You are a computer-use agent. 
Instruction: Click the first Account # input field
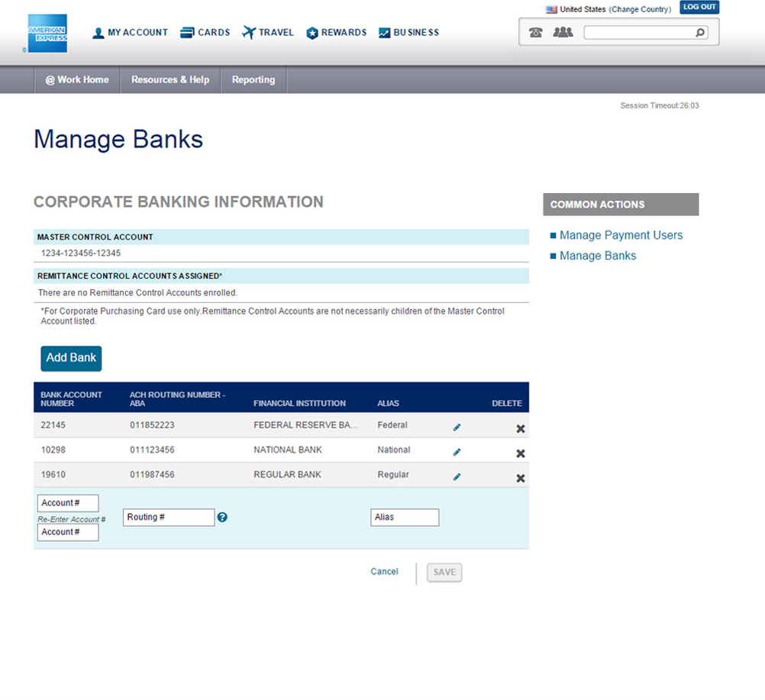[68, 503]
